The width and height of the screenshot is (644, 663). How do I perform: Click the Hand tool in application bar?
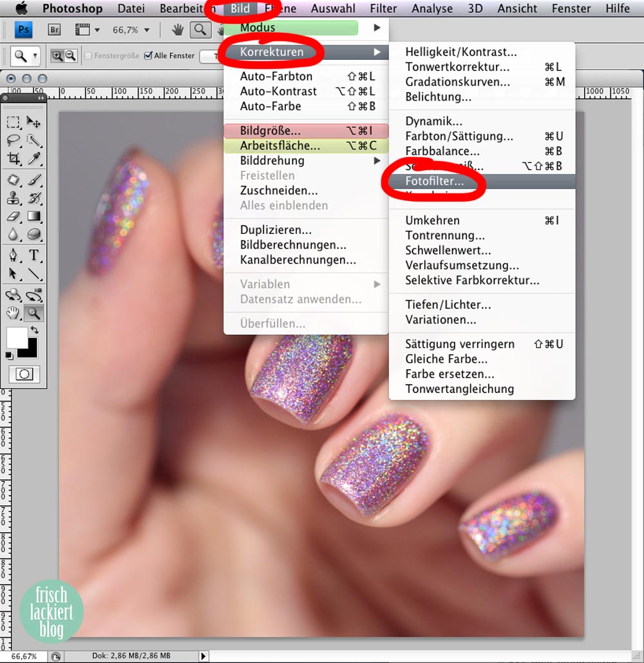coord(178,30)
